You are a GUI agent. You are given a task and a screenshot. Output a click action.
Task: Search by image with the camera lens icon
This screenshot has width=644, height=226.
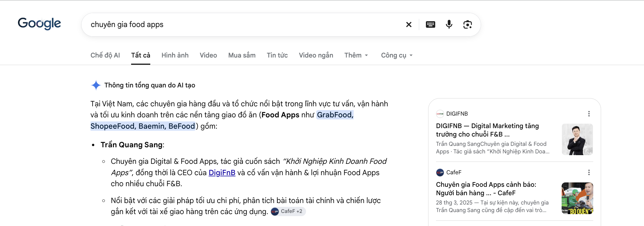[x=468, y=25]
